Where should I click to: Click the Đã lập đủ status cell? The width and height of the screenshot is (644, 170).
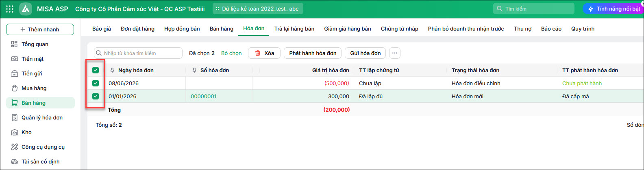click(x=371, y=96)
